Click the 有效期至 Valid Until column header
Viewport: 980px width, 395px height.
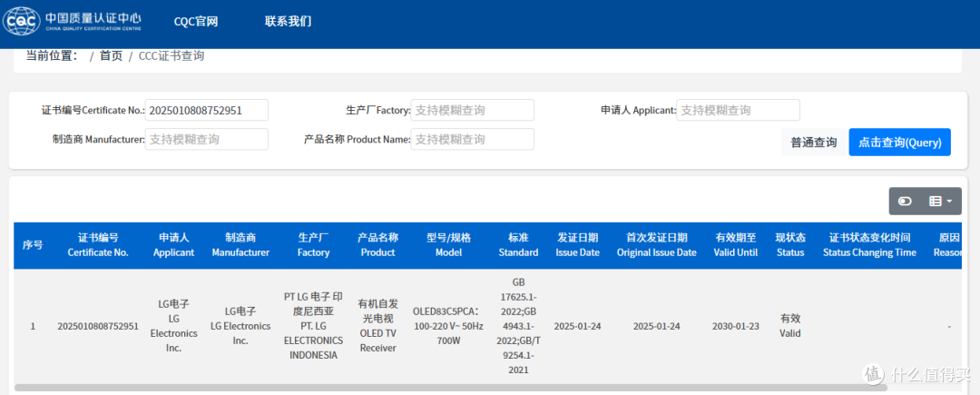click(x=736, y=245)
